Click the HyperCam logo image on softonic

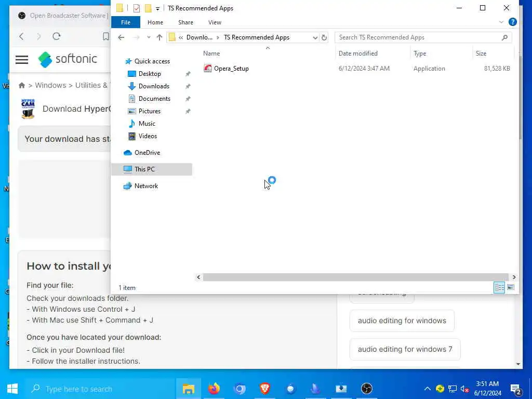(28, 109)
